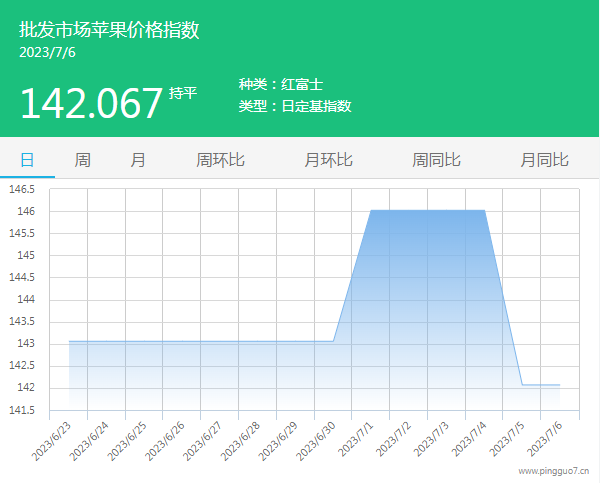Click the 146 y-axis value label

24,212
